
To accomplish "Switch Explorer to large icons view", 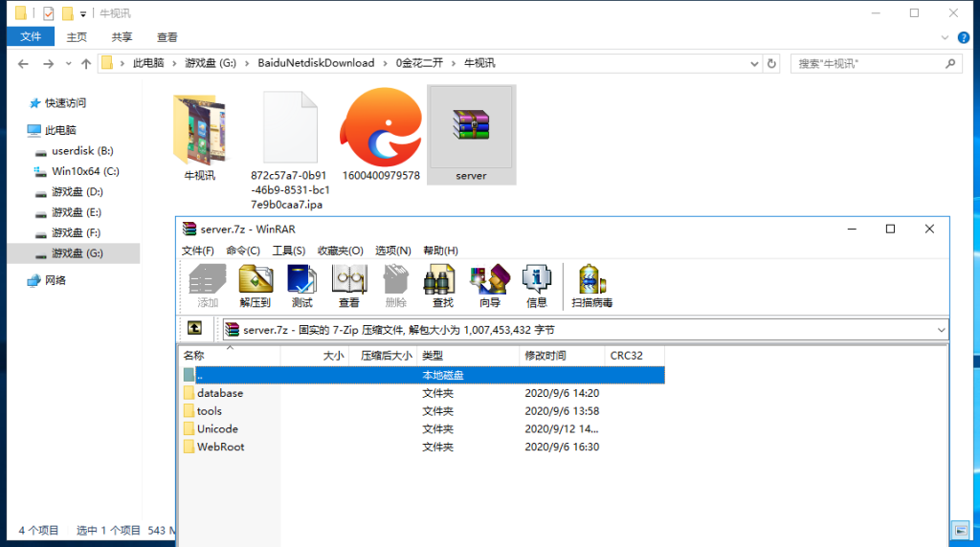I will (x=961, y=530).
